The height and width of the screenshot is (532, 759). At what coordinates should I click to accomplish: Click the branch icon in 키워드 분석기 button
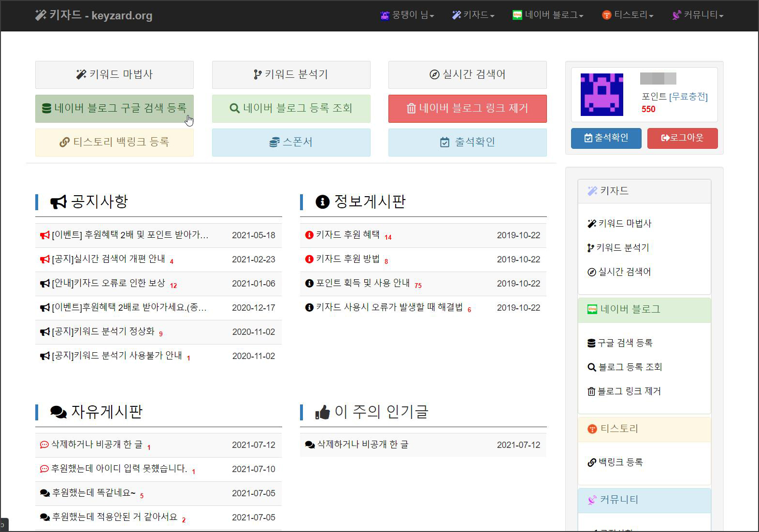click(258, 74)
